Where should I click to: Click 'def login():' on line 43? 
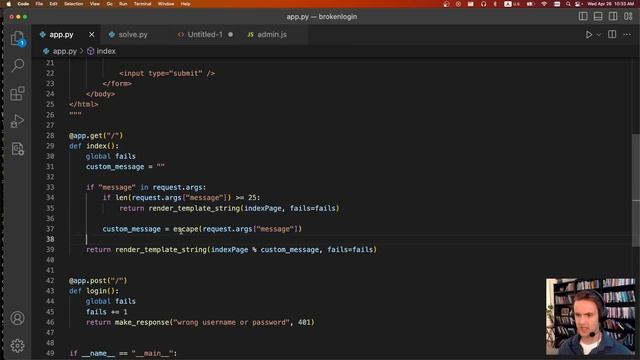coord(94,291)
